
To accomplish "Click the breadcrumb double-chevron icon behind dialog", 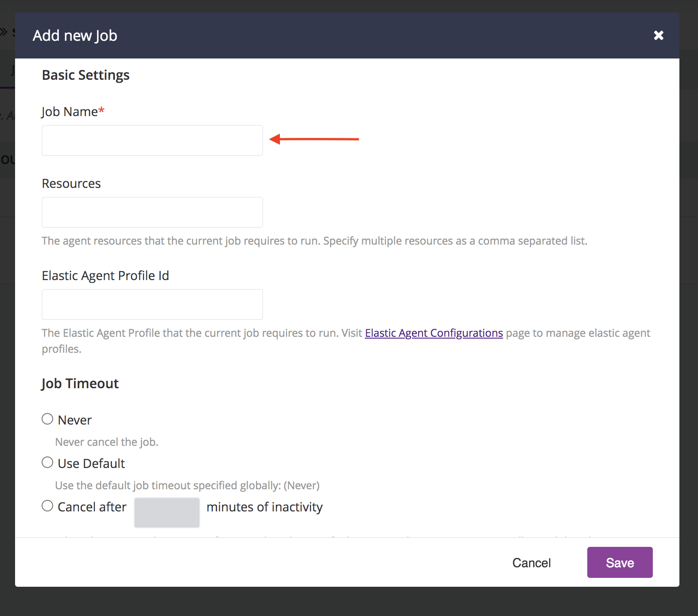I will (4, 32).
